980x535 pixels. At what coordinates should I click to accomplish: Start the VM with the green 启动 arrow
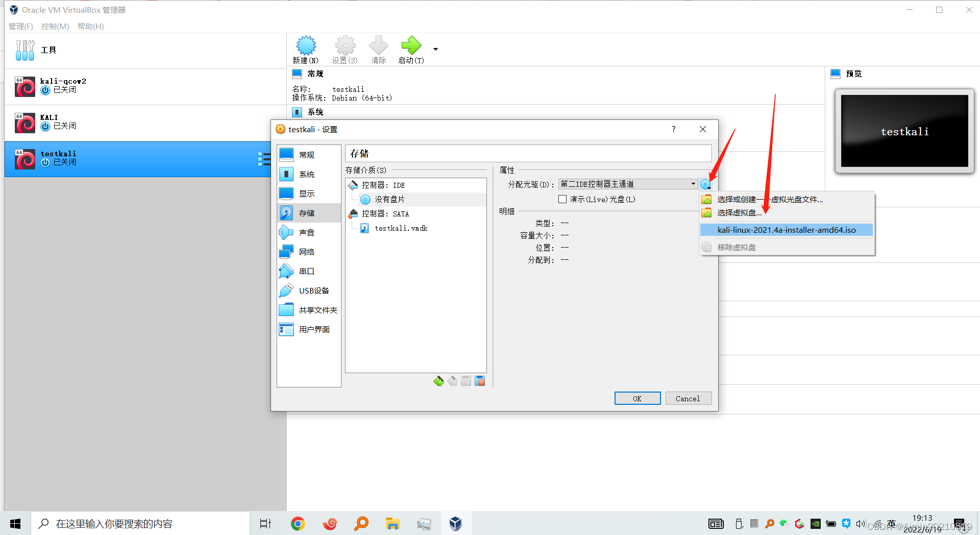pos(411,50)
